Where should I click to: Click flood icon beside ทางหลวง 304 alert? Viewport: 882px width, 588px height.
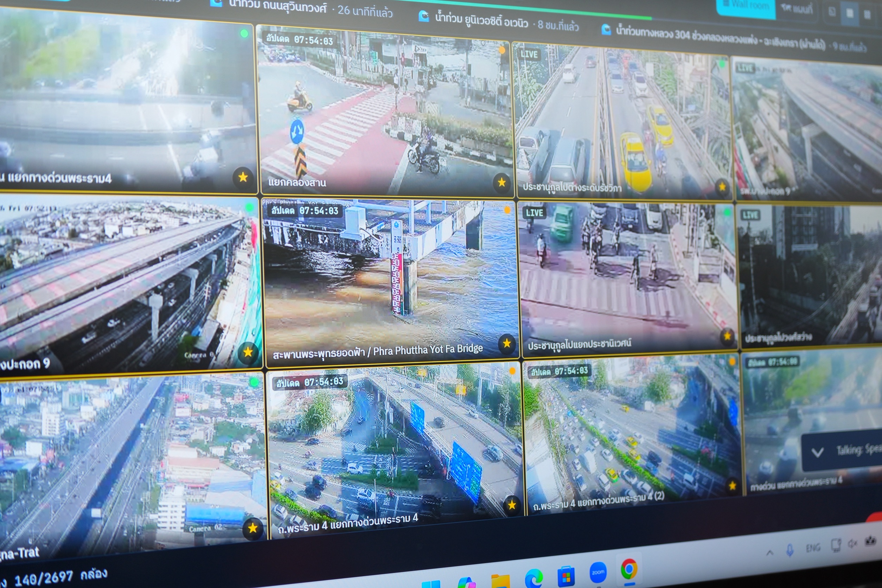click(606, 29)
